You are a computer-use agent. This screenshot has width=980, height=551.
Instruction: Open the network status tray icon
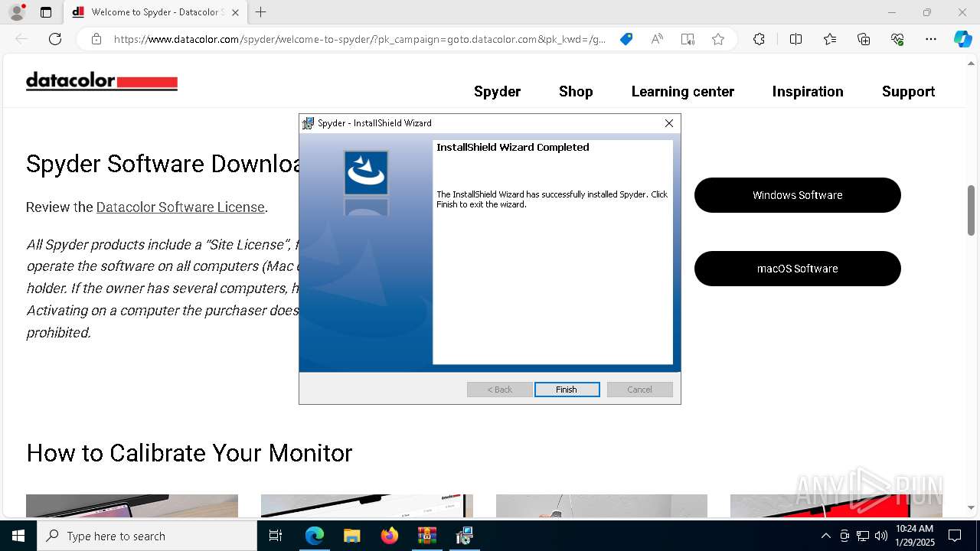[x=863, y=536]
